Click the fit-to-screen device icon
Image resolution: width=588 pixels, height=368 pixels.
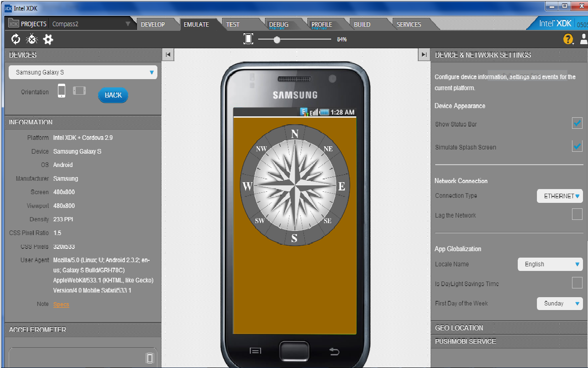[248, 39]
